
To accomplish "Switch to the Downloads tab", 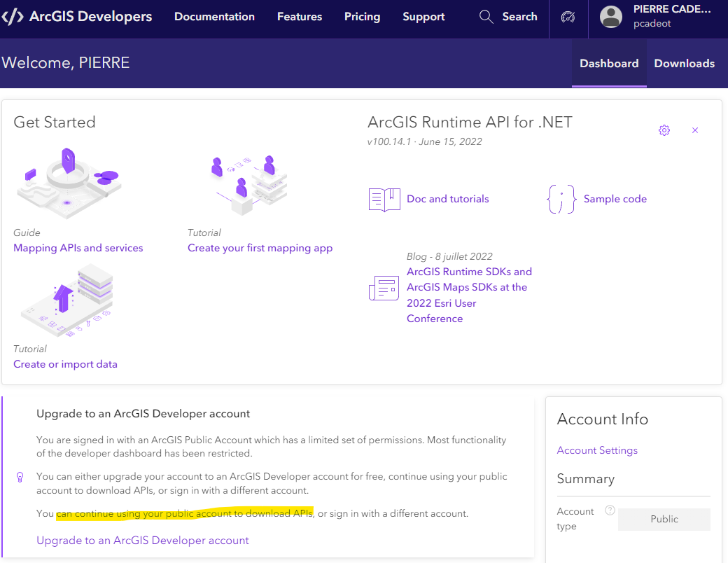I will (684, 63).
